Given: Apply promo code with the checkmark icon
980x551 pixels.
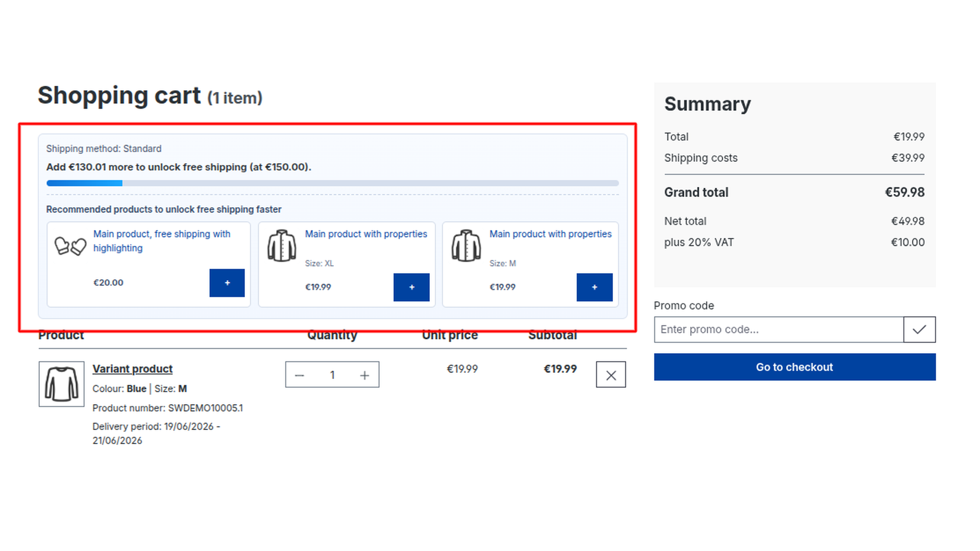Looking at the screenshot, I should [919, 330].
